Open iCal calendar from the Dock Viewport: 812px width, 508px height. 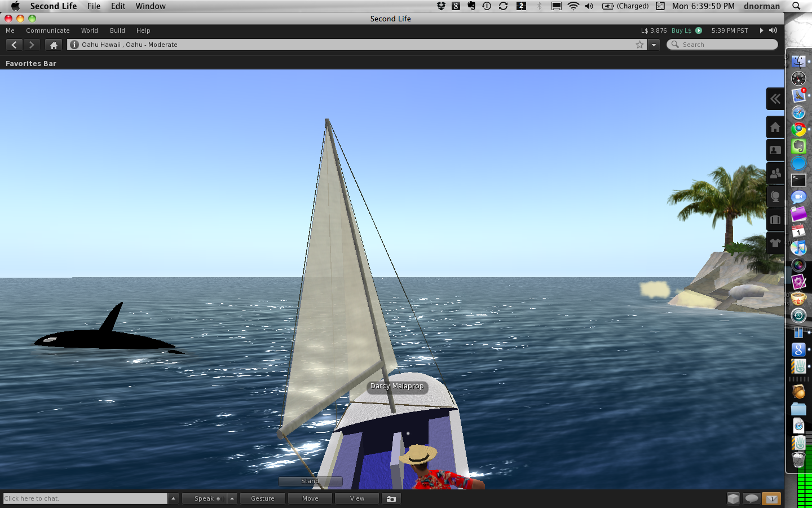pyautogui.click(x=798, y=231)
